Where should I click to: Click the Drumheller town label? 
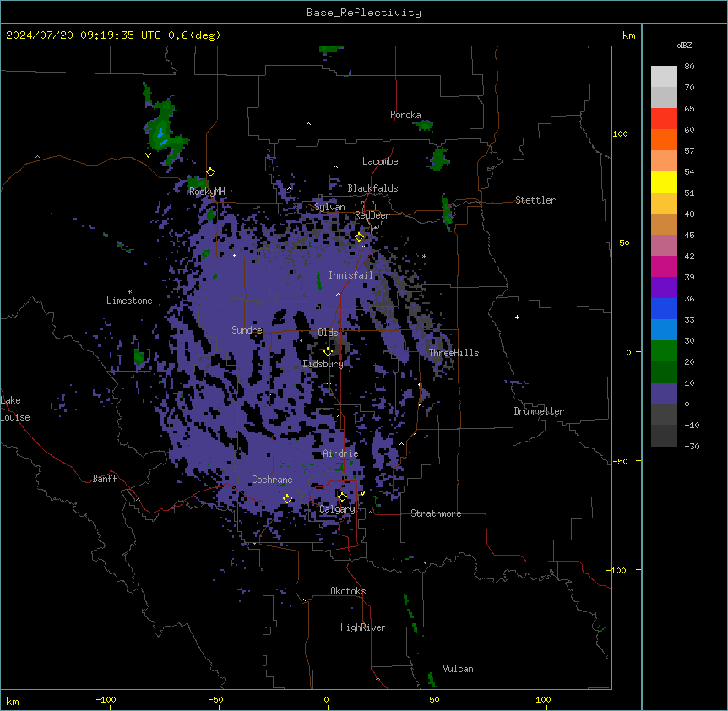[539, 411]
